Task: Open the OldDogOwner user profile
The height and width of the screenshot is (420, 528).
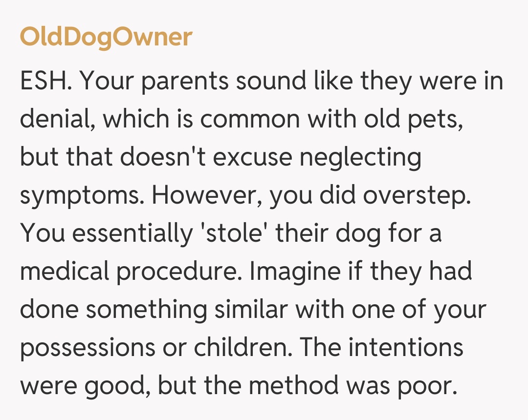Action: click(106, 38)
